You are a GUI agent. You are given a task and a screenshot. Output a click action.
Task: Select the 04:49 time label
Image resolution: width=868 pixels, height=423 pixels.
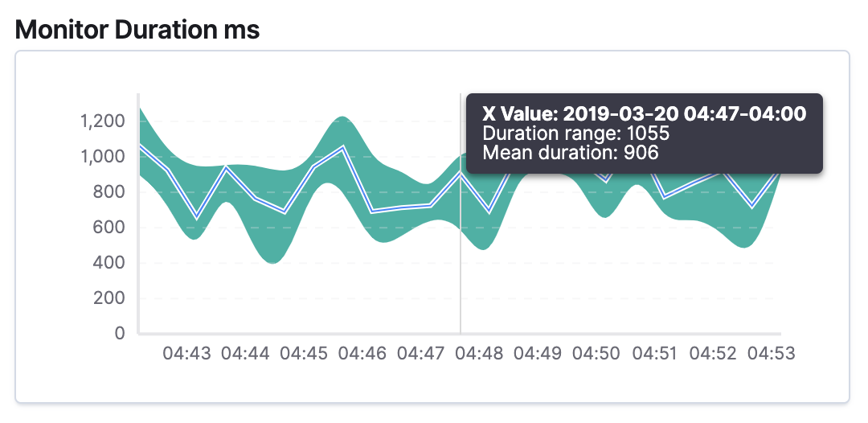538,354
